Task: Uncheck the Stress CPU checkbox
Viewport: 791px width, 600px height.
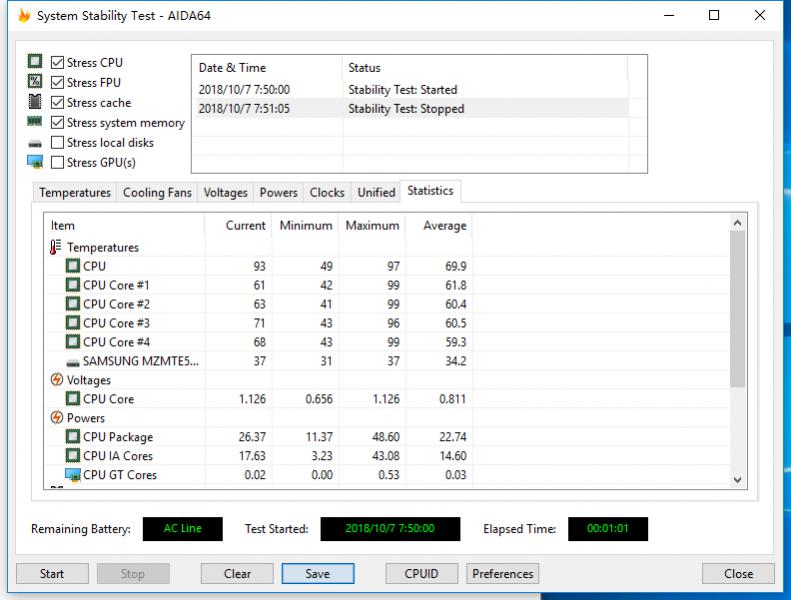Action: pyautogui.click(x=58, y=63)
